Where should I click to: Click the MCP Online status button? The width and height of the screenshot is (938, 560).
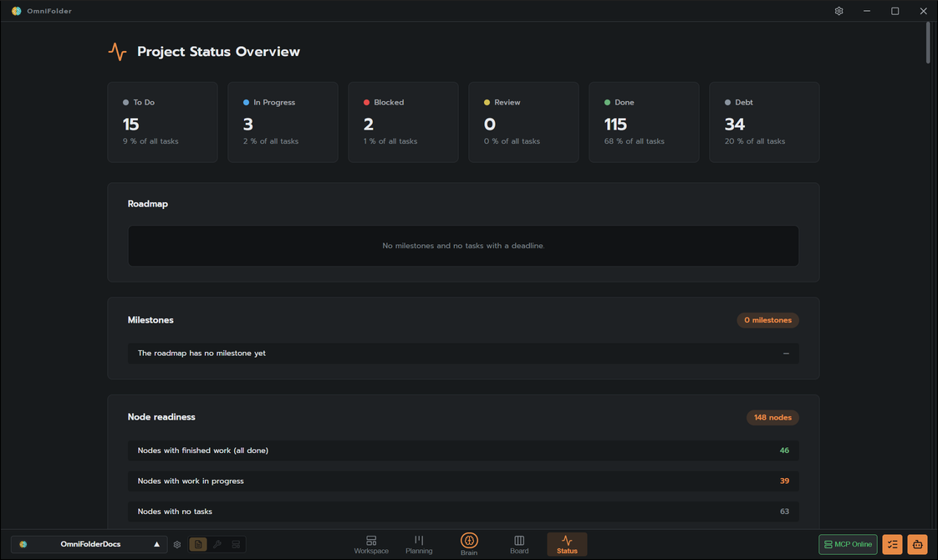coord(848,544)
